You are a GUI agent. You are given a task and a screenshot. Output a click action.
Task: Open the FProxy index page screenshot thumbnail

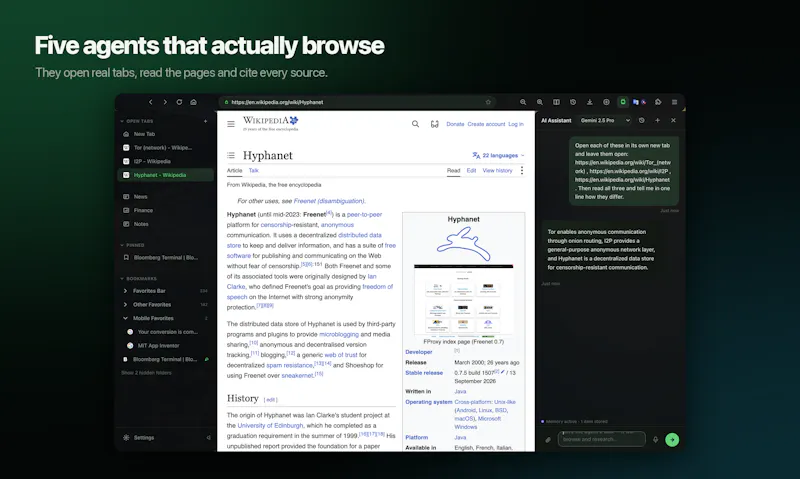coord(463,301)
